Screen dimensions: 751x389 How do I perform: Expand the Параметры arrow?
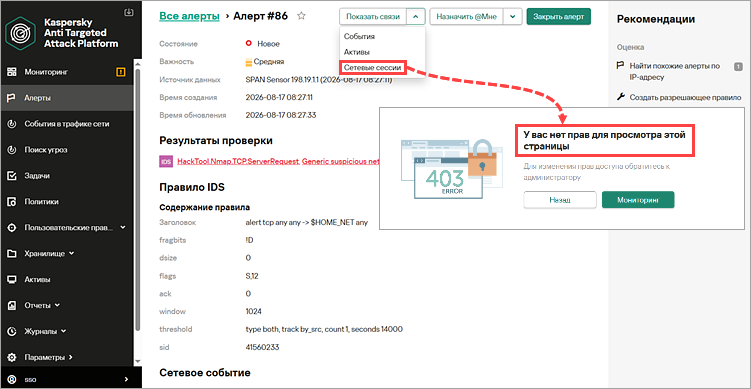[70, 357]
